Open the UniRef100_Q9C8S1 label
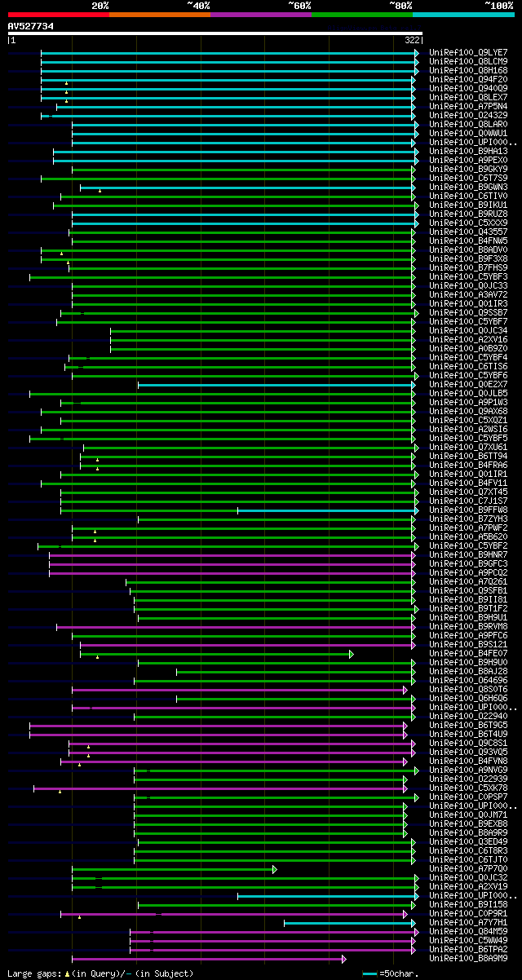Screen dimensions: 522x980 [468, 743]
